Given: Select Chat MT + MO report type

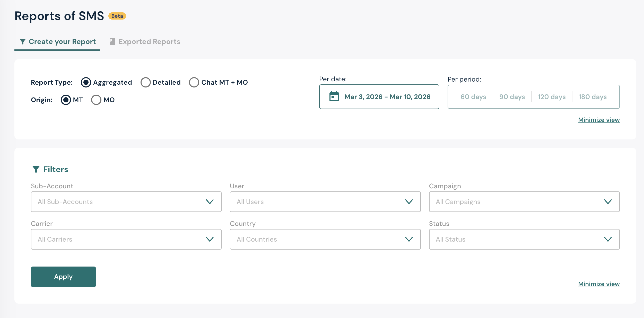Looking at the screenshot, I should pyautogui.click(x=194, y=82).
